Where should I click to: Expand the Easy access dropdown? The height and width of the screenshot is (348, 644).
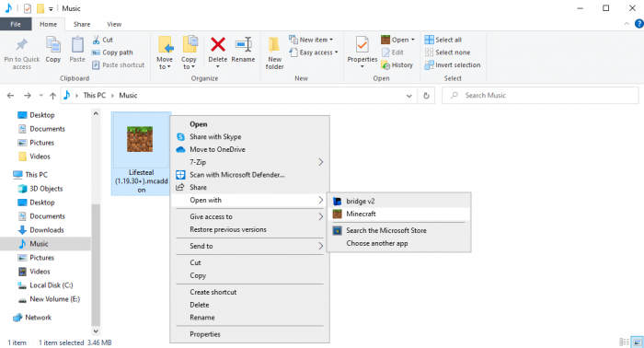pyautogui.click(x=314, y=52)
